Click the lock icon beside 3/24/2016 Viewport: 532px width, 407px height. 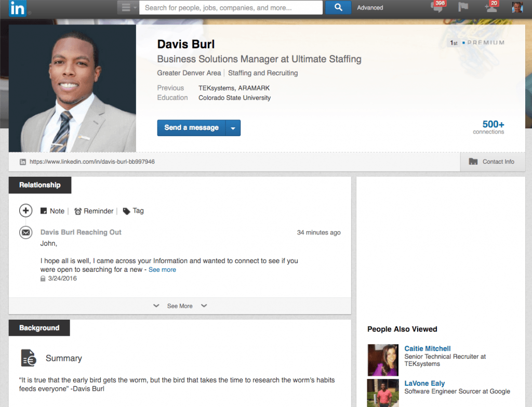43,279
